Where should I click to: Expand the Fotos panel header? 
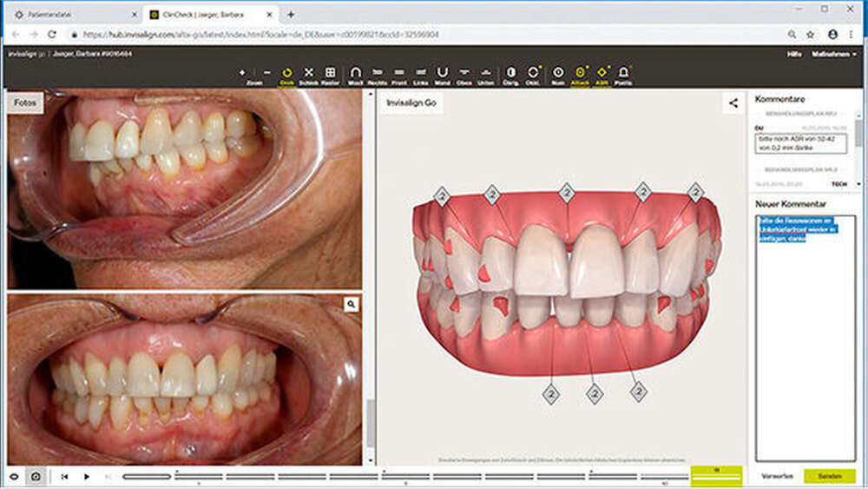click(x=23, y=102)
